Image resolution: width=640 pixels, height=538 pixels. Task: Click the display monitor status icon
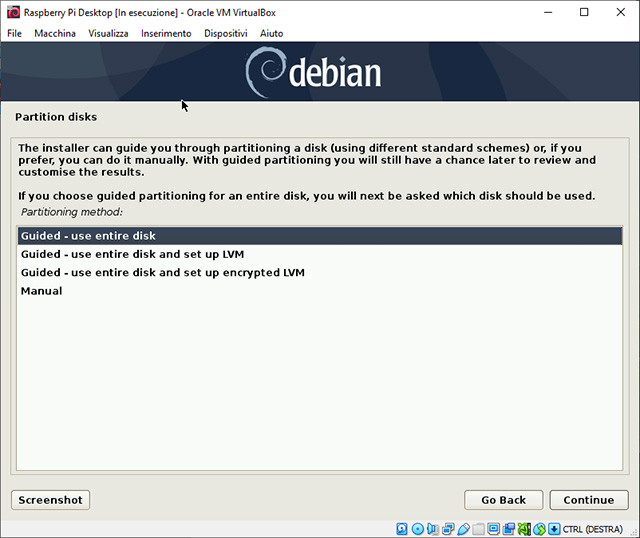coord(494,528)
